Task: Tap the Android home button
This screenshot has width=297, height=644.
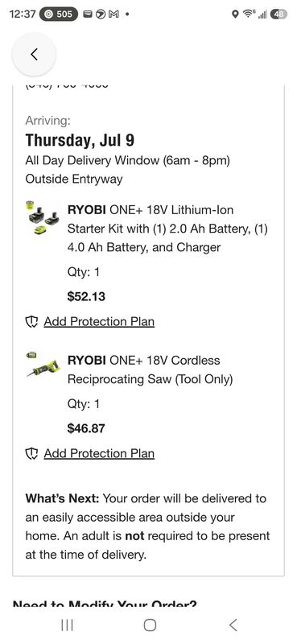Action: pos(150,625)
